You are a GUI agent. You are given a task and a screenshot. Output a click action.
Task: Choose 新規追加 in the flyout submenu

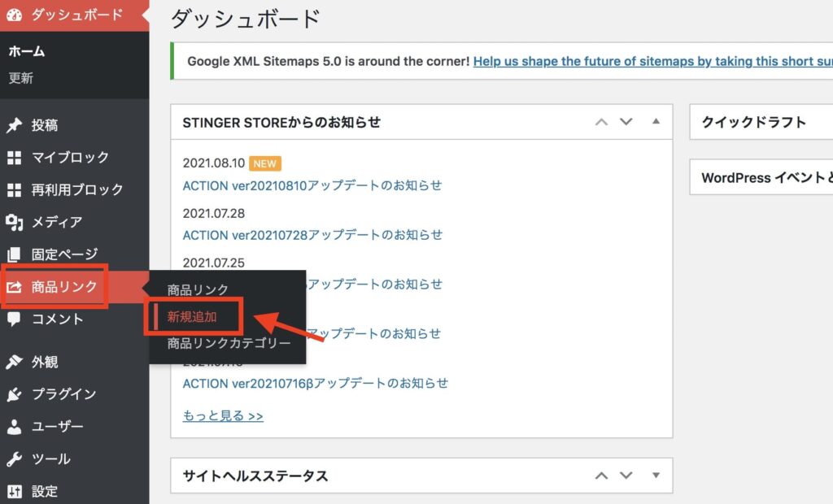point(192,317)
